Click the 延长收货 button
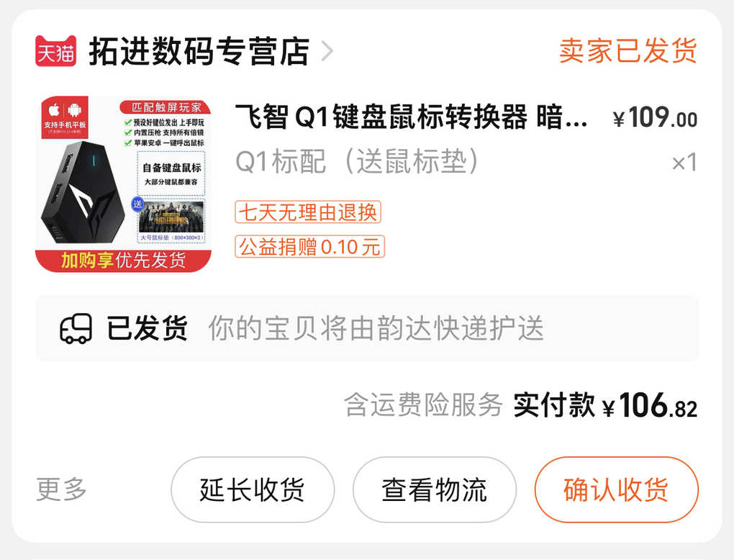 (253, 489)
